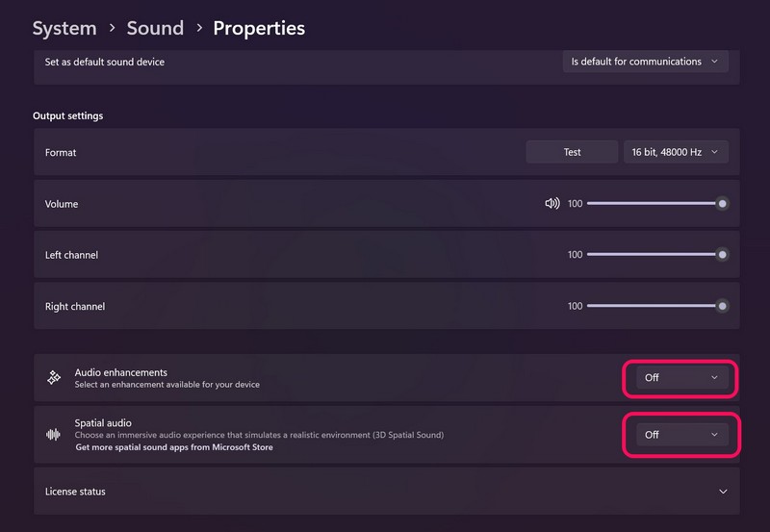The height and width of the screenshot is (532, 770).
Task: Open the default communications device dropdown
Action: pyautogui.click(x=645, y=62)
